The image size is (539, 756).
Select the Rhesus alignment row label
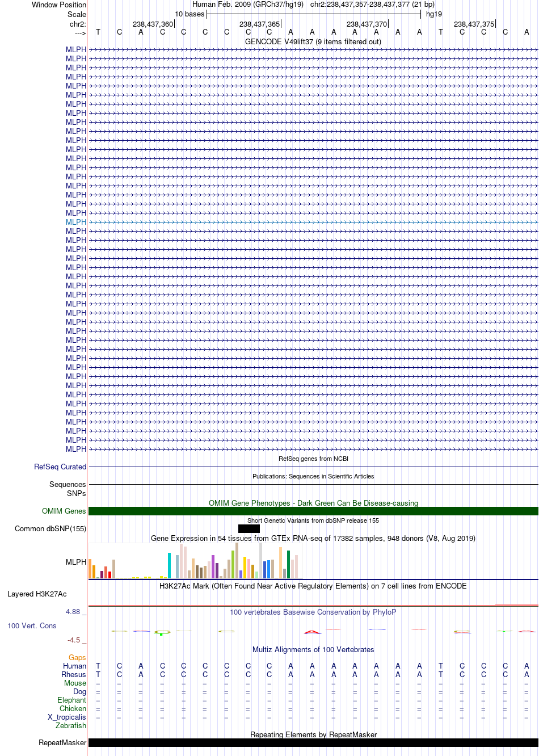pos(74,675)
